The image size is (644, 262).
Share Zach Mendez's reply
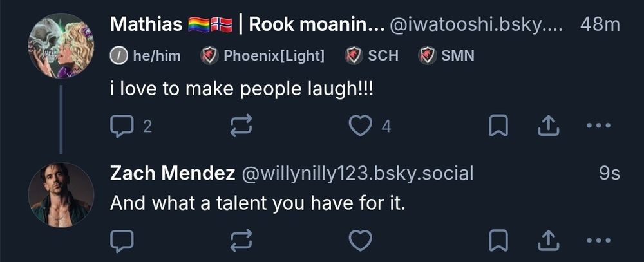point(549,241)
